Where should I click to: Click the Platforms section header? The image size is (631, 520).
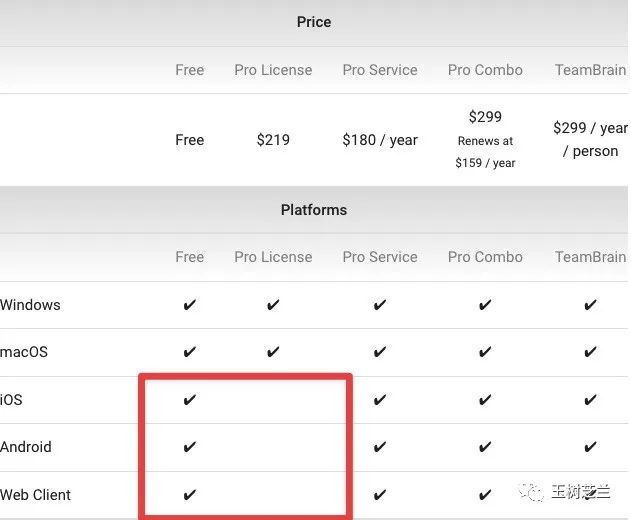pyautogui.click(x=314, y=210)
